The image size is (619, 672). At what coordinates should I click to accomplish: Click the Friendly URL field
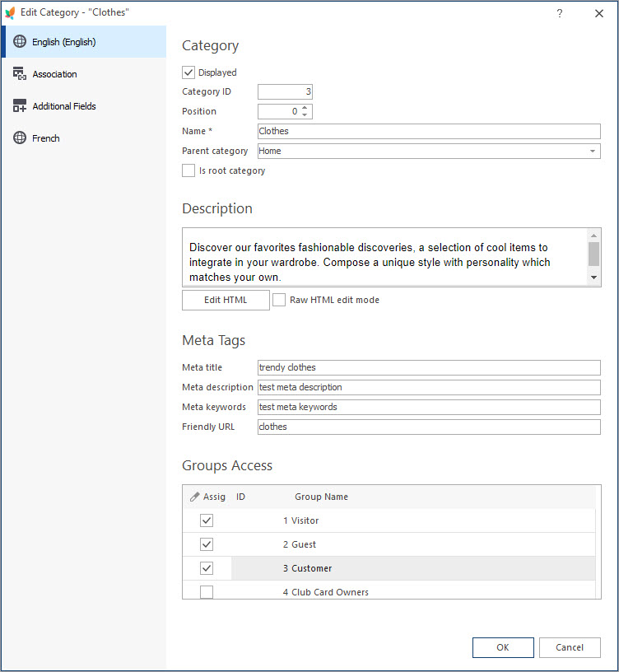click(429, 427)
